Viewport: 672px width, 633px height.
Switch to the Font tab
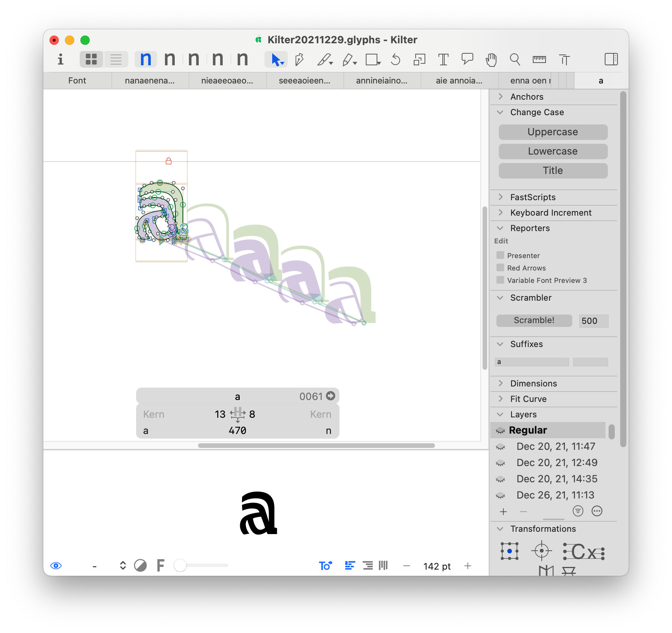point(77,81)
